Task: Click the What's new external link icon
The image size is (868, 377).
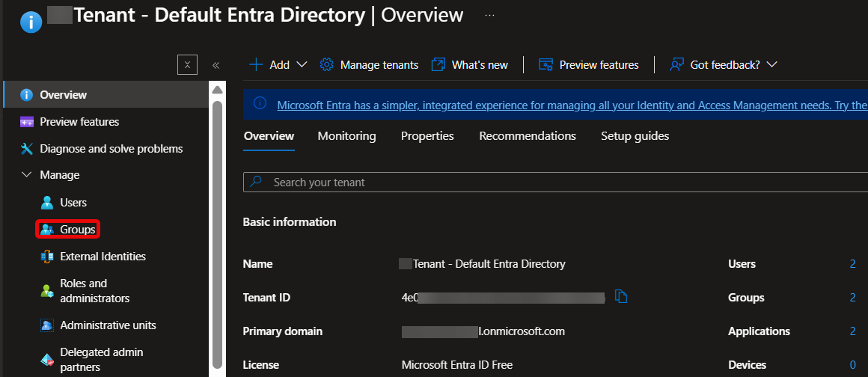Action: point(438,65)
